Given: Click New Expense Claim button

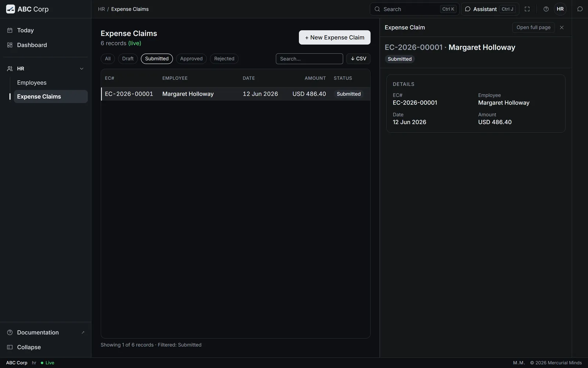Looking at the screenshot, I should click(334, 38).
